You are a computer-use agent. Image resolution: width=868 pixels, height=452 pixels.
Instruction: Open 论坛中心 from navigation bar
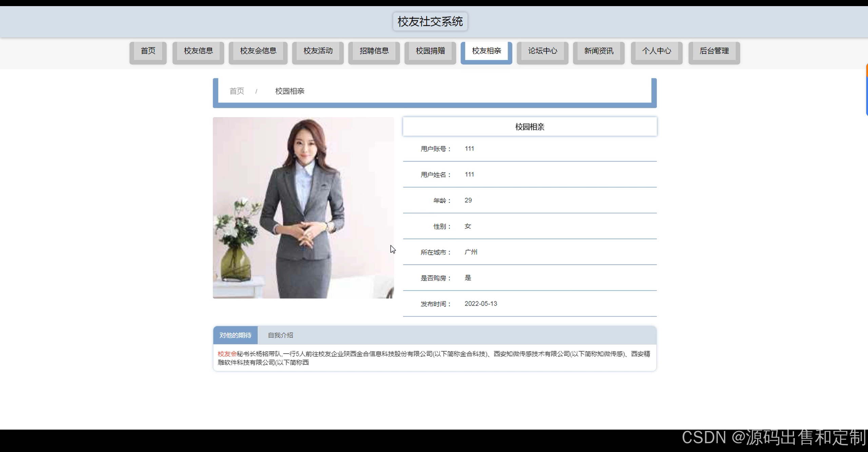[x=542, y=51]
